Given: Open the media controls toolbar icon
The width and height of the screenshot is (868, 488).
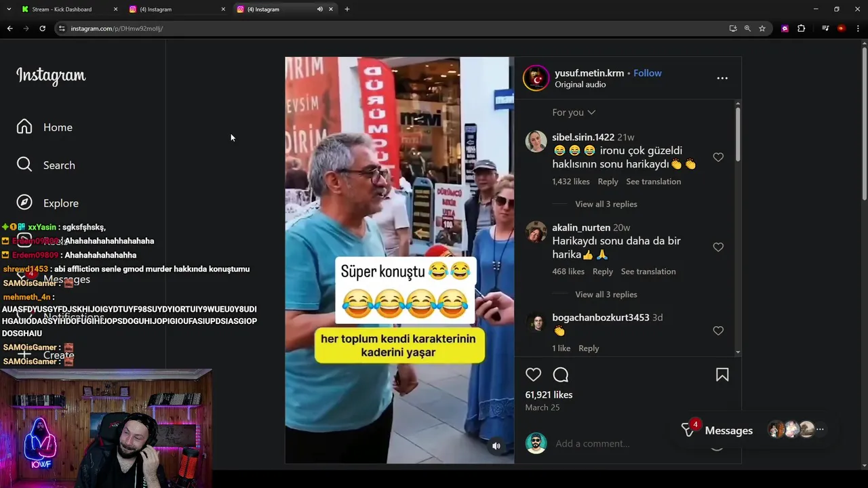Looking at the screenshot, I should point(825,28).
